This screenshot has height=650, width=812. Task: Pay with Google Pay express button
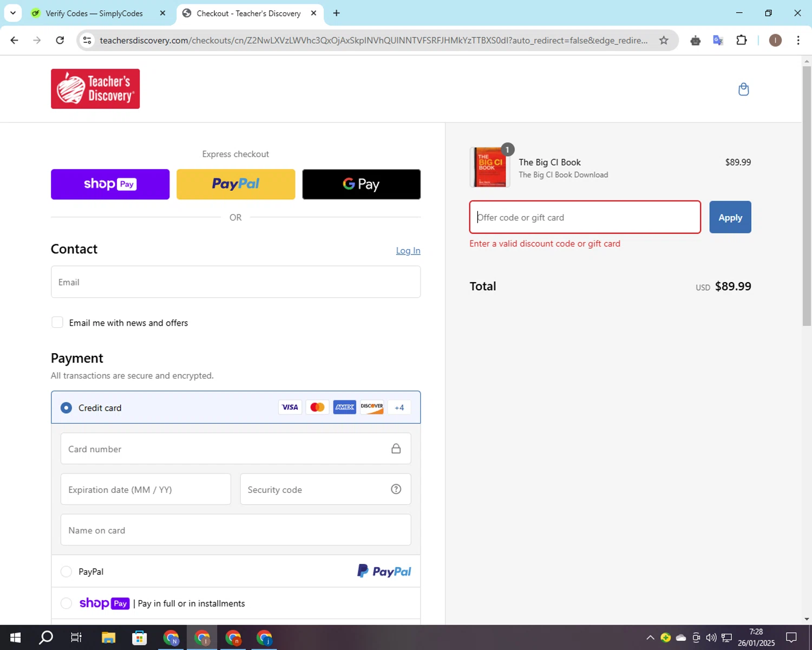(x=361, y=184)
